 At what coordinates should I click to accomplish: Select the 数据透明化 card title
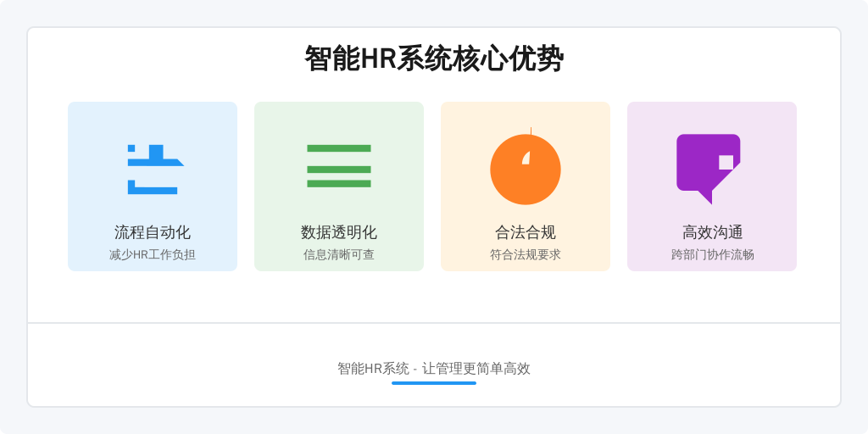(x=339, y=232)
